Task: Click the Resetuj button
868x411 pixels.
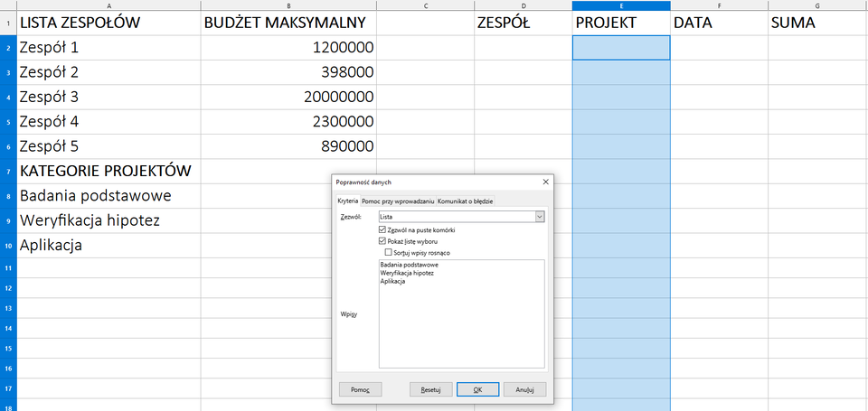Action: click(x=430, y=389)
